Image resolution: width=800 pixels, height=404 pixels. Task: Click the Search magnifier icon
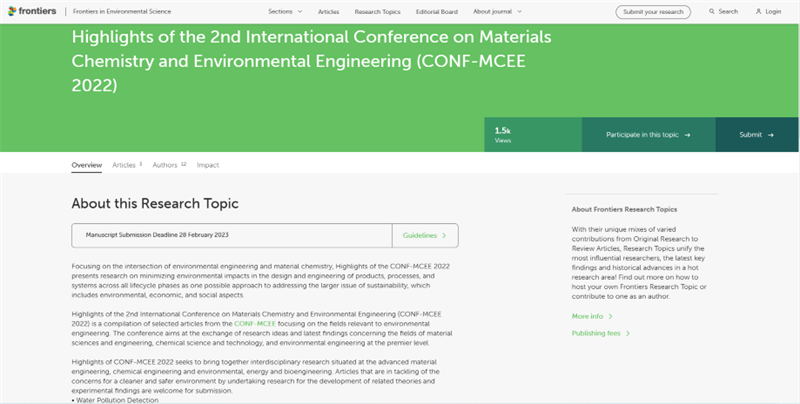click(x=711, y=11)
